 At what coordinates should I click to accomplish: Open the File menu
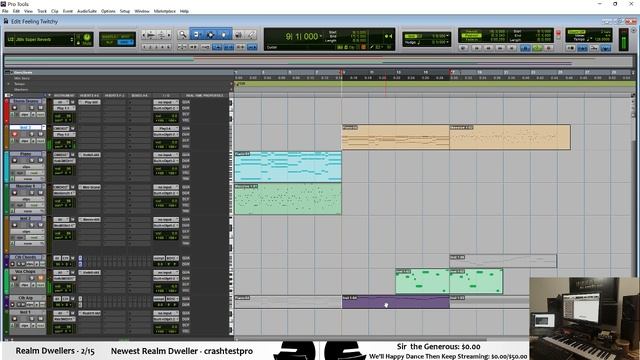tap(5, 11)
